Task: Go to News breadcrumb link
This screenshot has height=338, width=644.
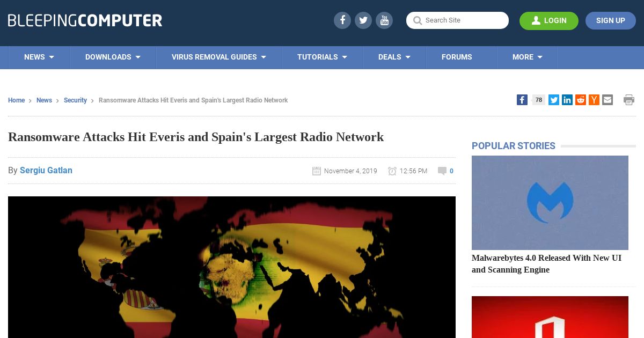Action: (x=44, y=100)
